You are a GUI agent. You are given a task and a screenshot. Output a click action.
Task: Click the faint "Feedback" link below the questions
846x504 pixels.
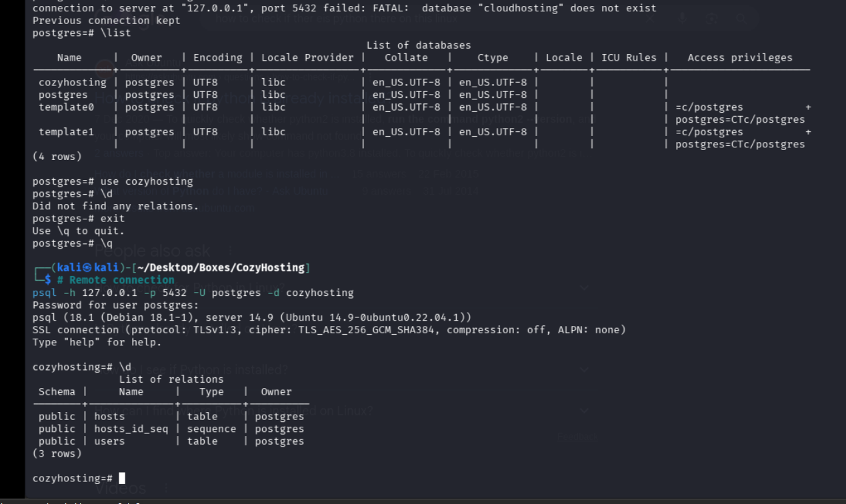tap(577, 437)
